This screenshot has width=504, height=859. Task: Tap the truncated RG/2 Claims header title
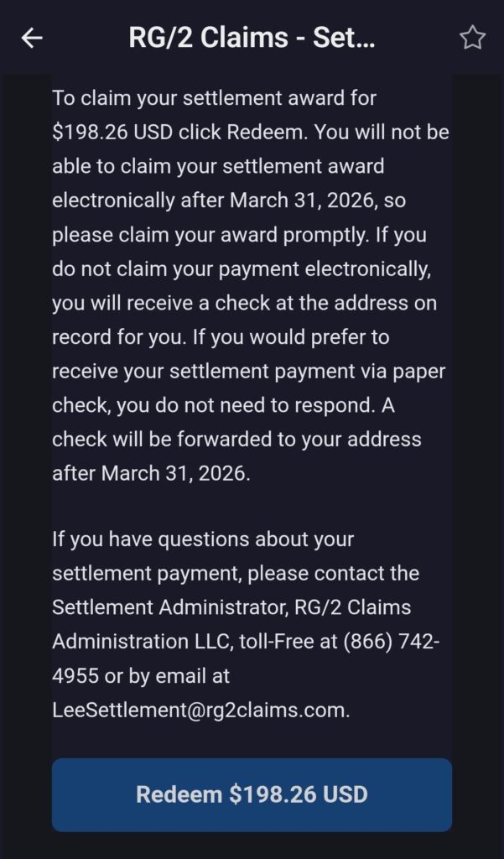(252, 38)
